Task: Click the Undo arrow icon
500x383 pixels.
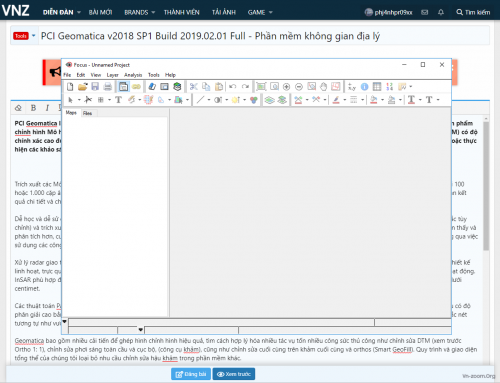Action: coord(233,87)
